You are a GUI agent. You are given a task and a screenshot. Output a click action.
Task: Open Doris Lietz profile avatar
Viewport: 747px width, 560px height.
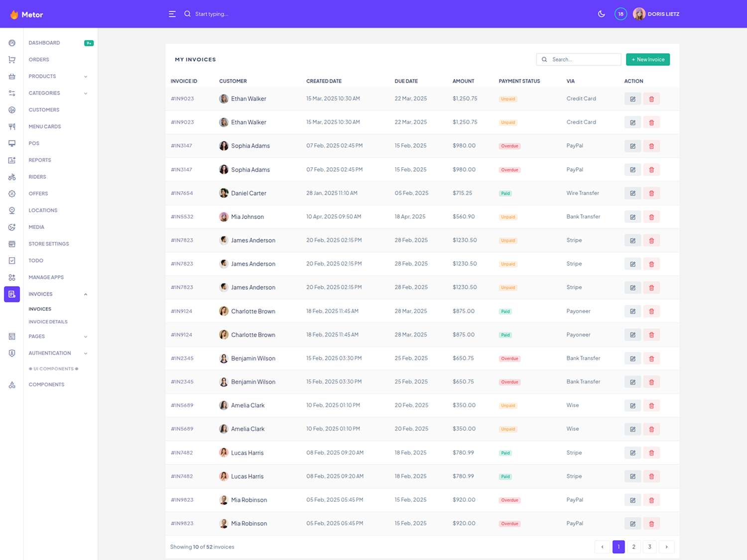pos(639,14)
